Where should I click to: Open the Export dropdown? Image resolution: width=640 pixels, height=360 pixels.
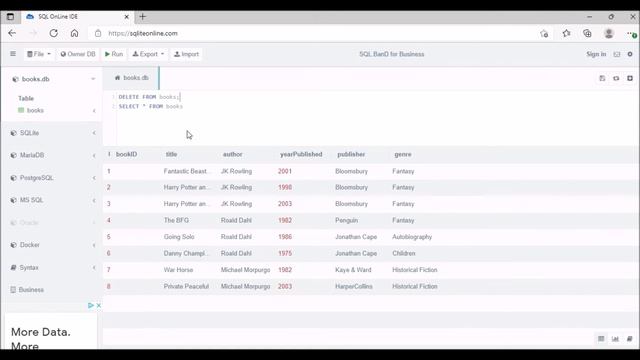(x=148, y=54)
